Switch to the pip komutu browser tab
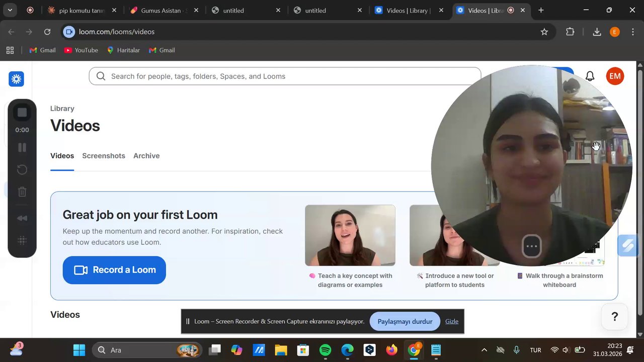The image size is (644, 362). pyautogui.click(x=82, y=10)
